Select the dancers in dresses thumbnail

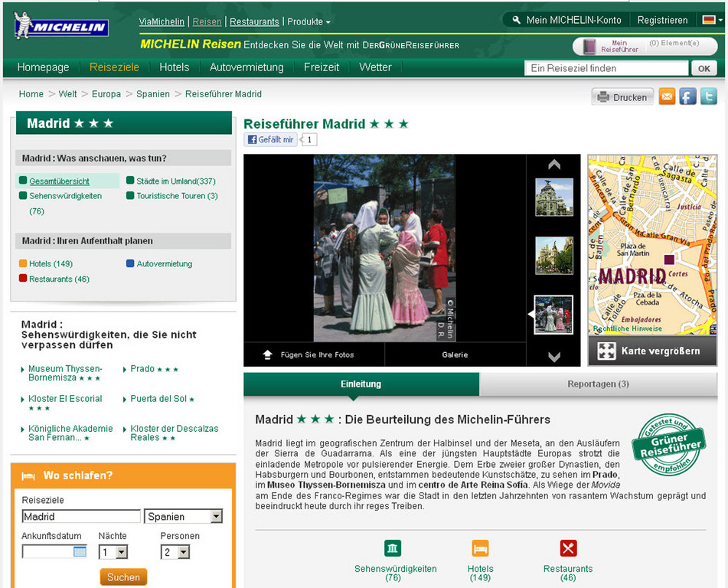553,315
